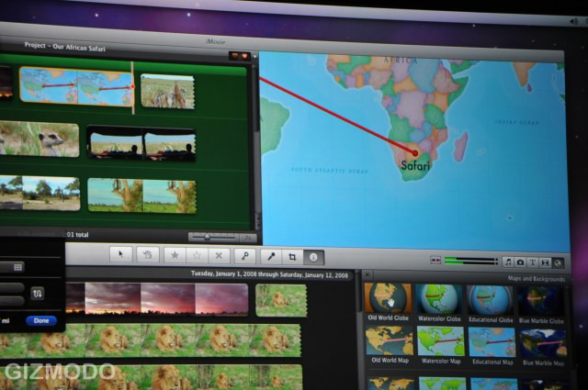Click the swap arrows button in popup
588x390 pixels.
tap(37, 294)
